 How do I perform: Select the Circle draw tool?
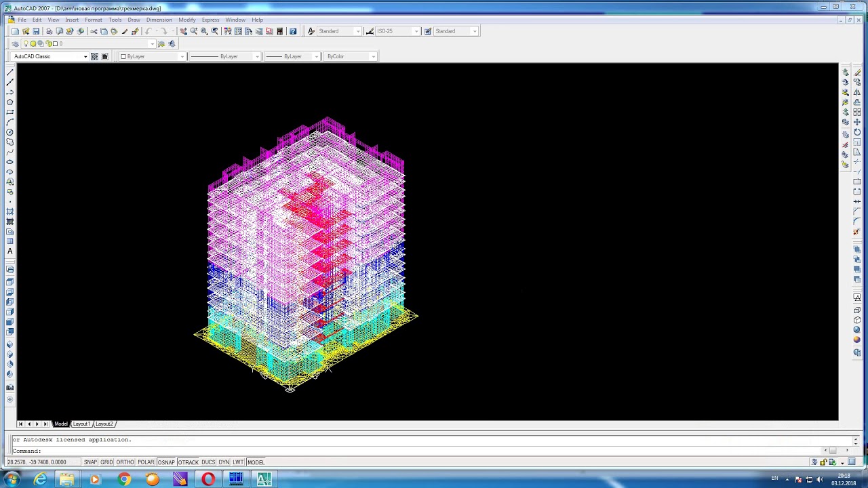pos(9,132)
